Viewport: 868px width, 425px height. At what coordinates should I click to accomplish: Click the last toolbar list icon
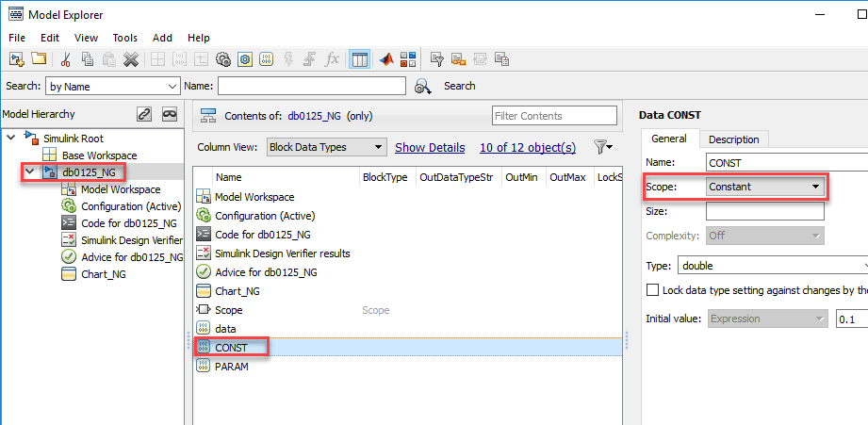(501, 59)
